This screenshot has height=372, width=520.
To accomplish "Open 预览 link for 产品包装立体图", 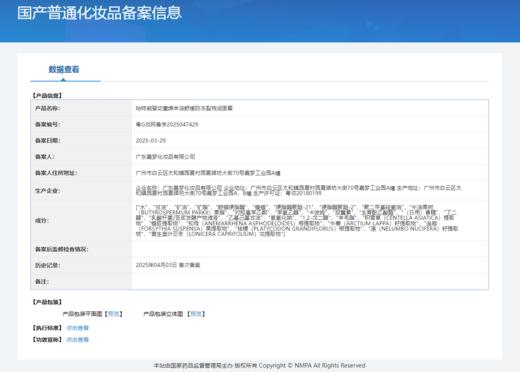I will [x=196, y=314].
